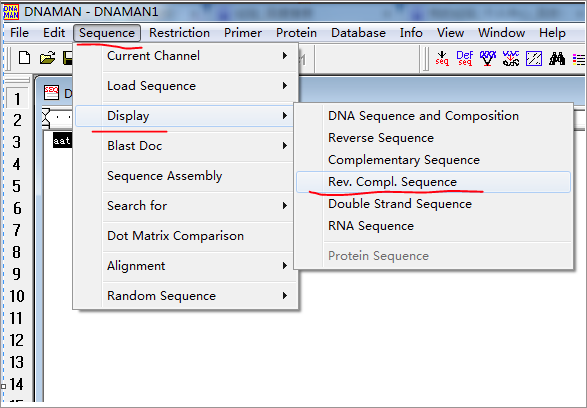
Task: Select channel number 1
Action: (17, 99)
